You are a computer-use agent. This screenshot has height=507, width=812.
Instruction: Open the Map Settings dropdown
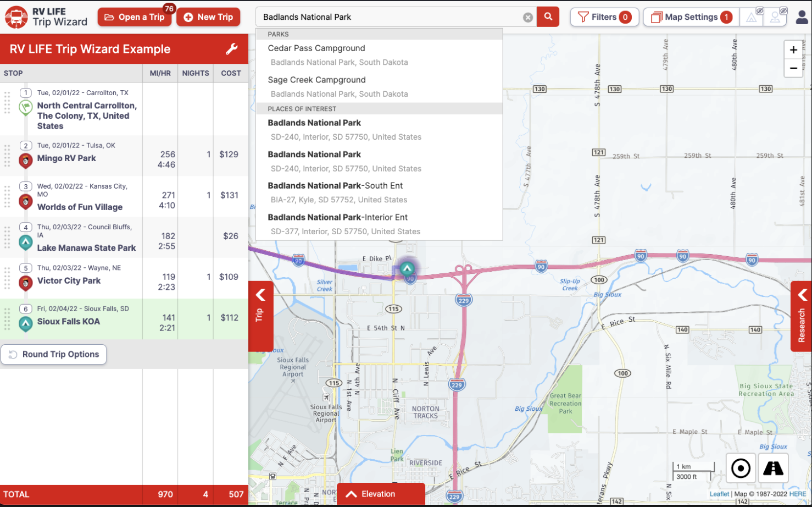(x=691, y=17)
